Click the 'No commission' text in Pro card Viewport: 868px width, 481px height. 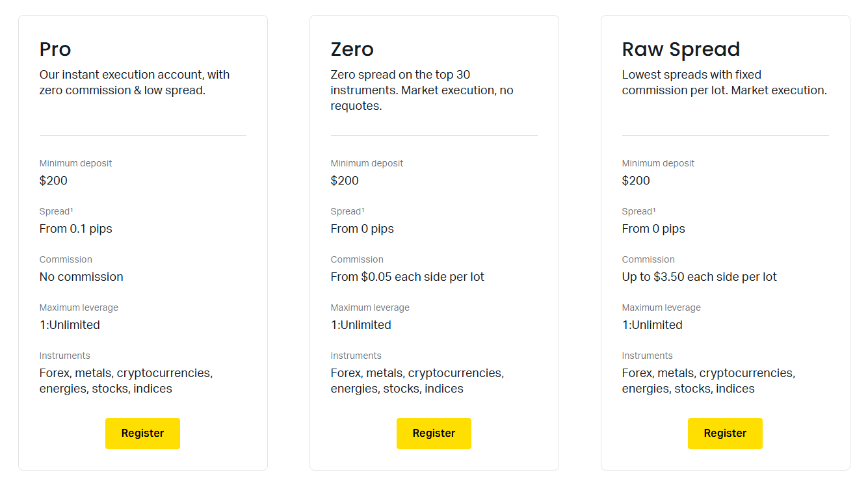click(x=81, y=277)
